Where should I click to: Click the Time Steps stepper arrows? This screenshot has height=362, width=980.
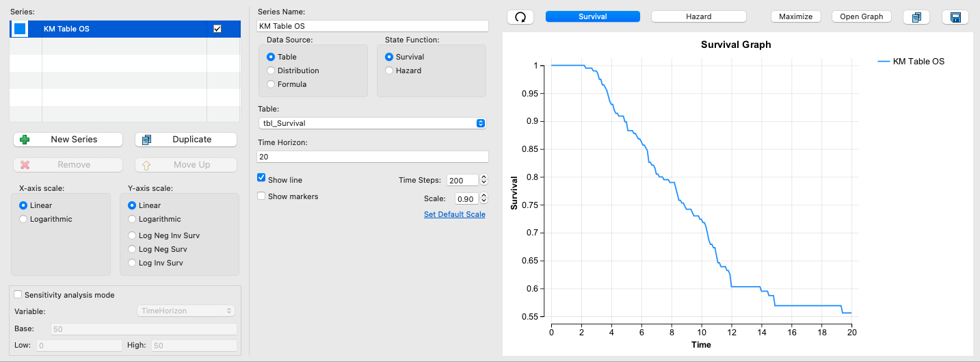(x=484, y=180)
